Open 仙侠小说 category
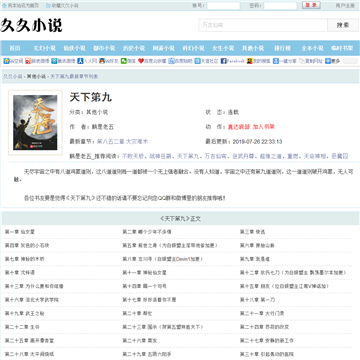This screenshot has height=360, width=360. 74,48
